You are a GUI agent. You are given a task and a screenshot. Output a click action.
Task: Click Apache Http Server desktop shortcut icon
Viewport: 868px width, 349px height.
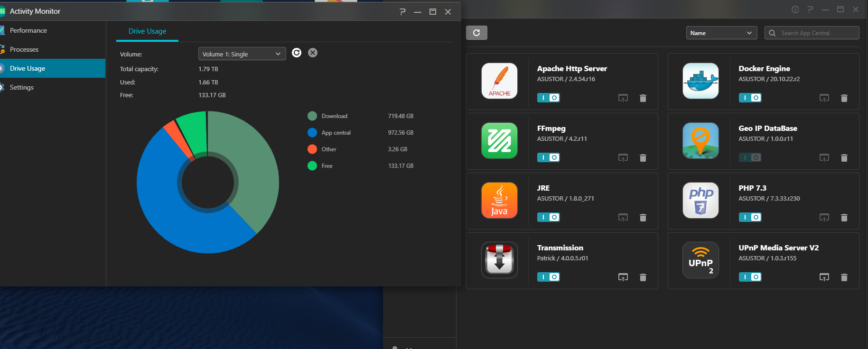click(x=623, y=98)
